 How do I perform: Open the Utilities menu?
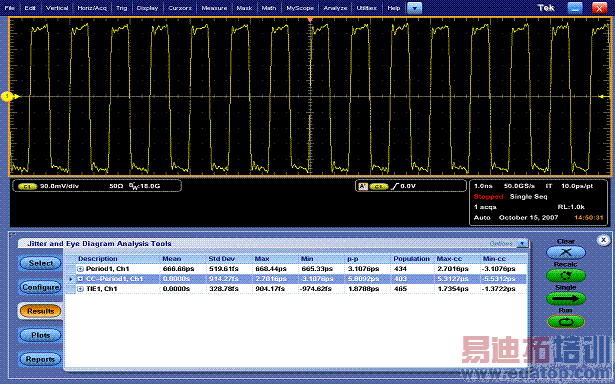click(x=367, y=8)
